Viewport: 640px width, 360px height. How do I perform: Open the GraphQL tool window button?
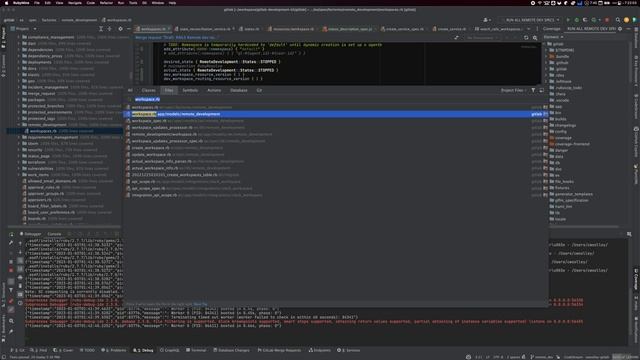click(170, 350)
